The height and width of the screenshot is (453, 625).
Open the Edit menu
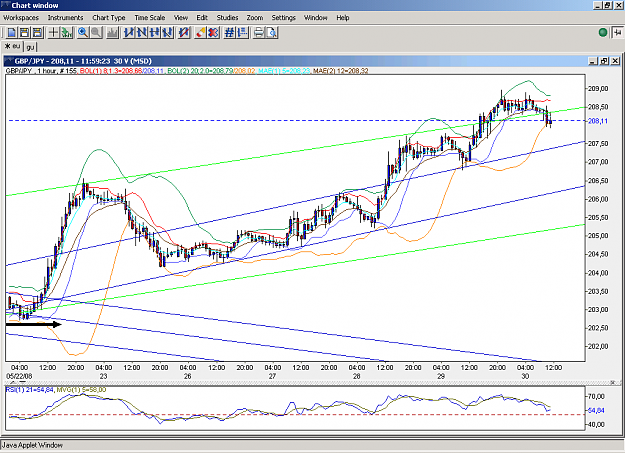(x=202, y=18)
